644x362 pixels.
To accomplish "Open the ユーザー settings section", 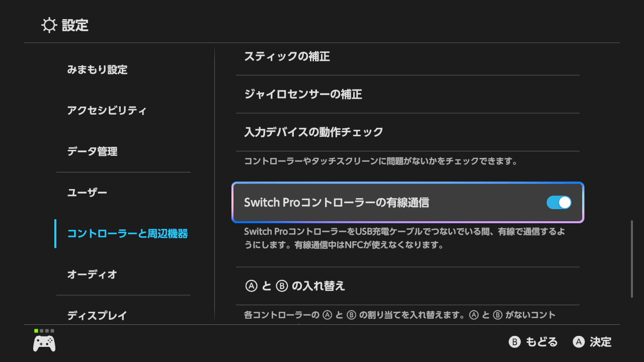I will click(x=87, y=193).
